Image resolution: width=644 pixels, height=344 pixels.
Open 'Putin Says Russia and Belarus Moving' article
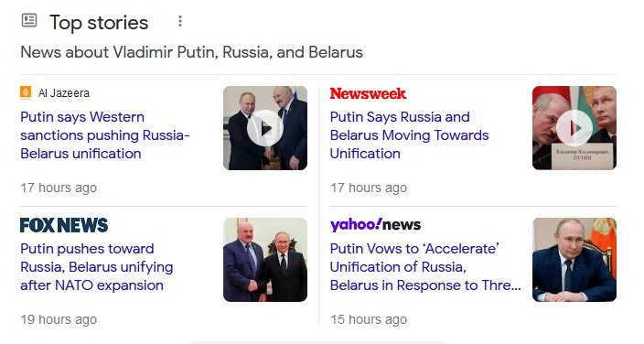pos(410,135)
